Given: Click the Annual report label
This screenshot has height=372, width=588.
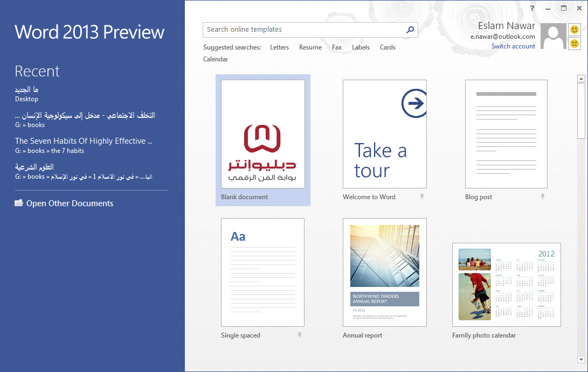Looking at the screenshot, I should pos(362,335).
